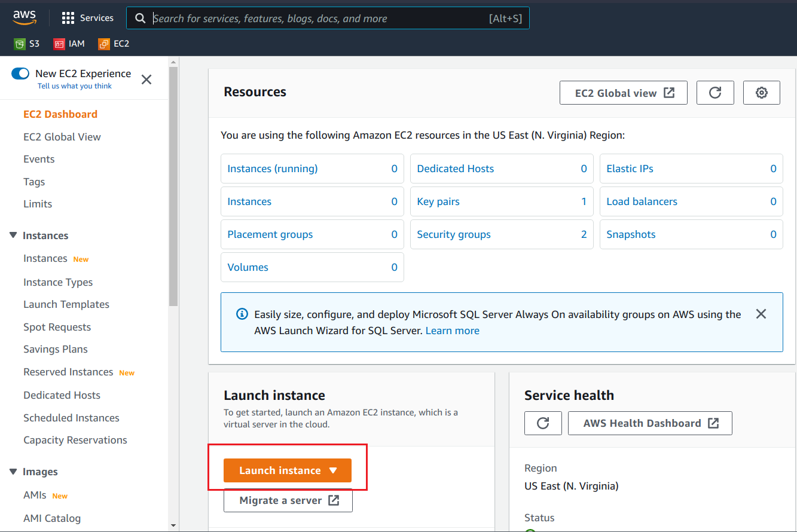Open Load balancers resource link

(x=642, y=201)
